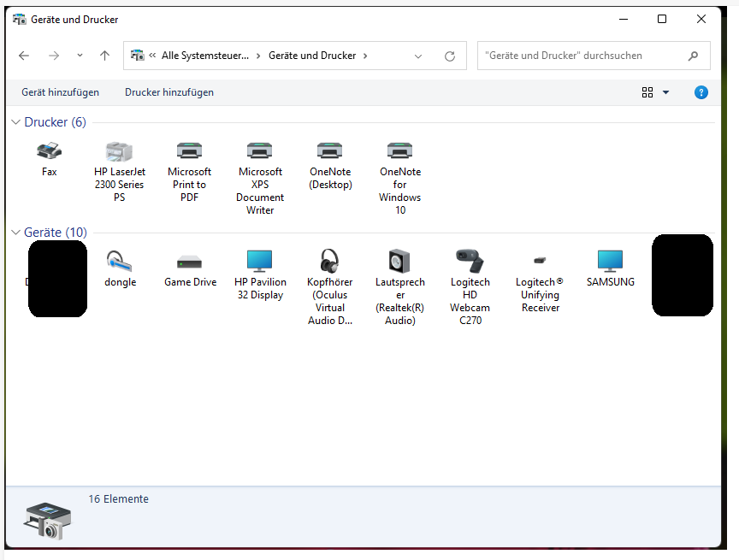
Task: Collapse the Geräte (10) group
Action: [15, 233]
